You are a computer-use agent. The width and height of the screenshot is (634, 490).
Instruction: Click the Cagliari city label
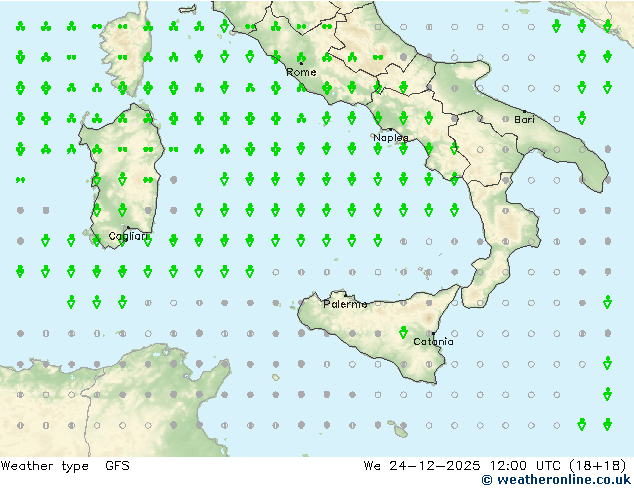click(128, 236)
